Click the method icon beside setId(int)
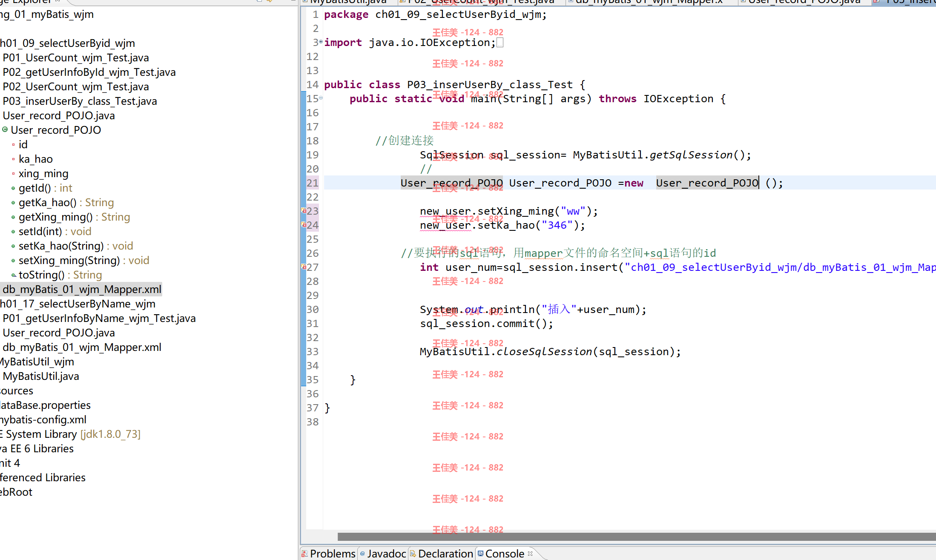 tap(13, 231)
